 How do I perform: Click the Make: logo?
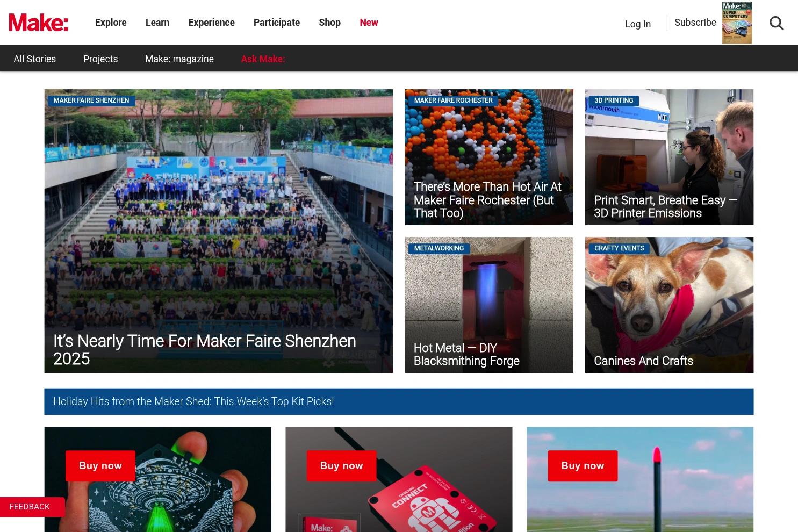click(39, 23)
